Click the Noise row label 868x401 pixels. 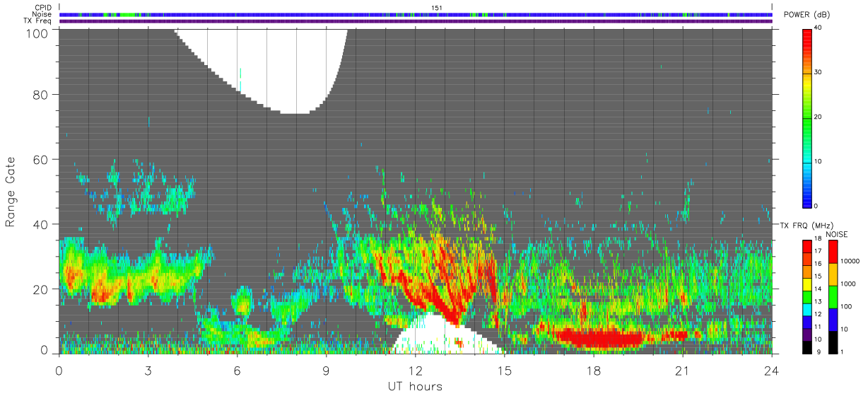point(42,14)
